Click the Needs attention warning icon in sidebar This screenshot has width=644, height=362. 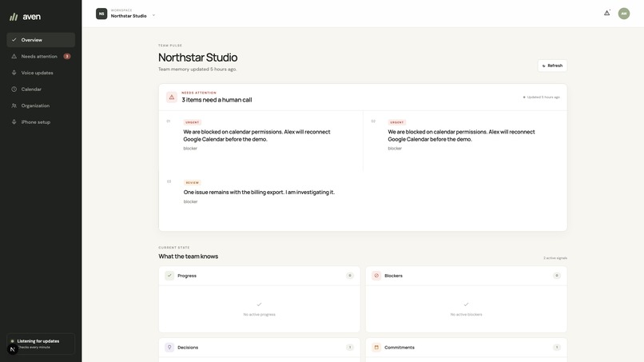coord(14,56)
